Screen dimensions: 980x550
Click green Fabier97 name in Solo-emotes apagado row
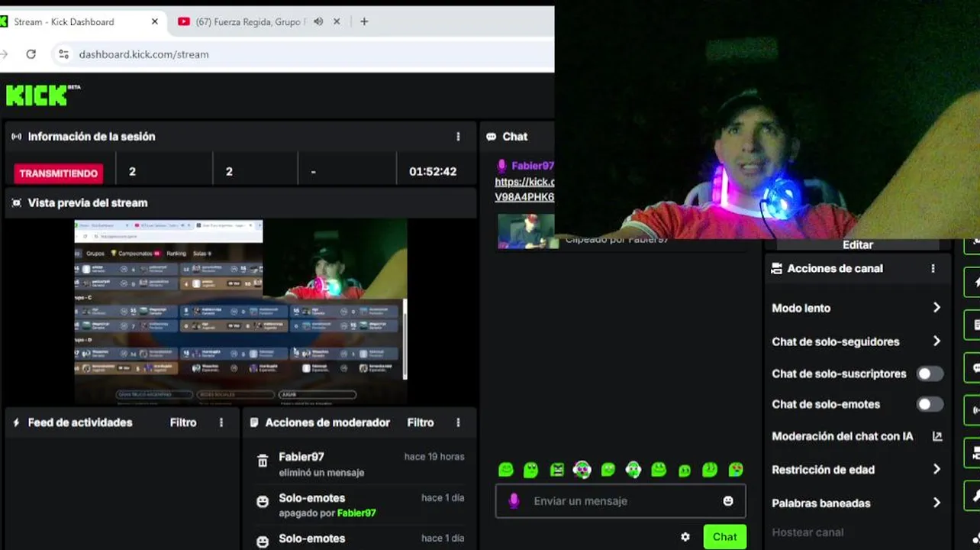click(x=356, y=513)
